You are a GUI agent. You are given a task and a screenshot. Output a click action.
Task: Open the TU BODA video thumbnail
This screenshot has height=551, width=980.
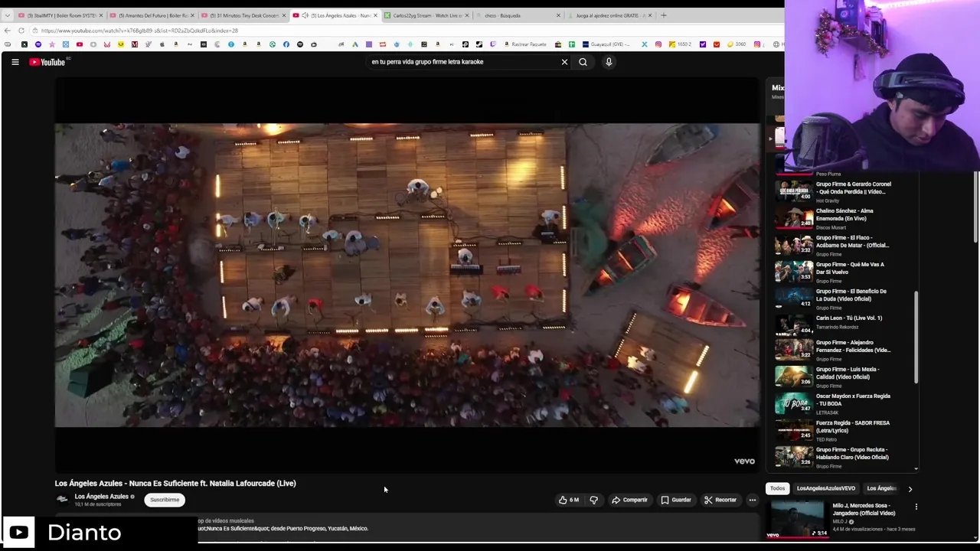tap(794, 403)
